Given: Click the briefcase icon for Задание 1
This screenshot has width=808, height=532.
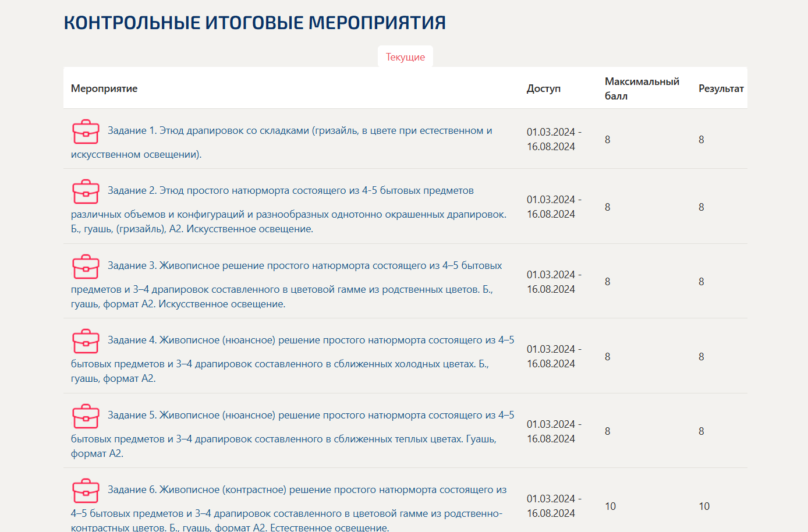Looking at the screenshot, I should tap(86, 132).
